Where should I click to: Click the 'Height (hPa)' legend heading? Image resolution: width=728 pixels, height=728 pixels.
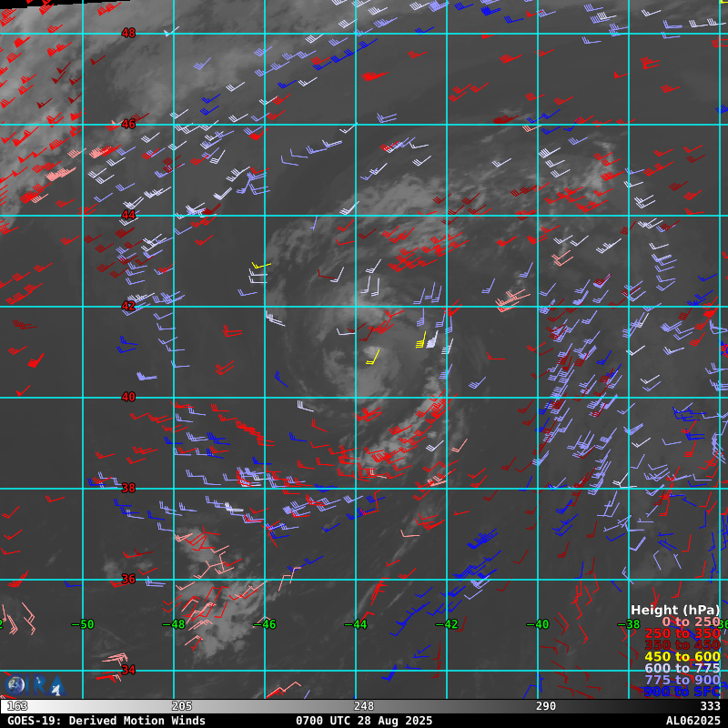click(x=674, y=610)
